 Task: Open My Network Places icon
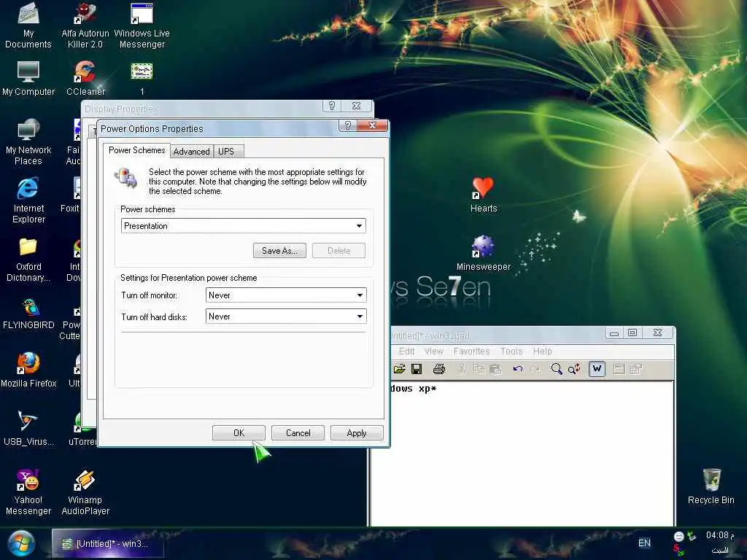28,142
